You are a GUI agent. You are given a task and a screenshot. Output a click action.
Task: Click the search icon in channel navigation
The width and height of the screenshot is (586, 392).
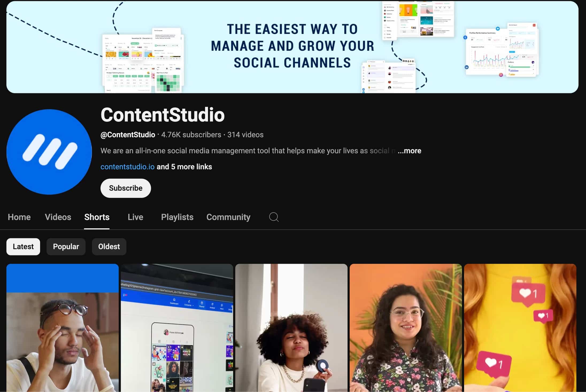click(x=273, y=217)
